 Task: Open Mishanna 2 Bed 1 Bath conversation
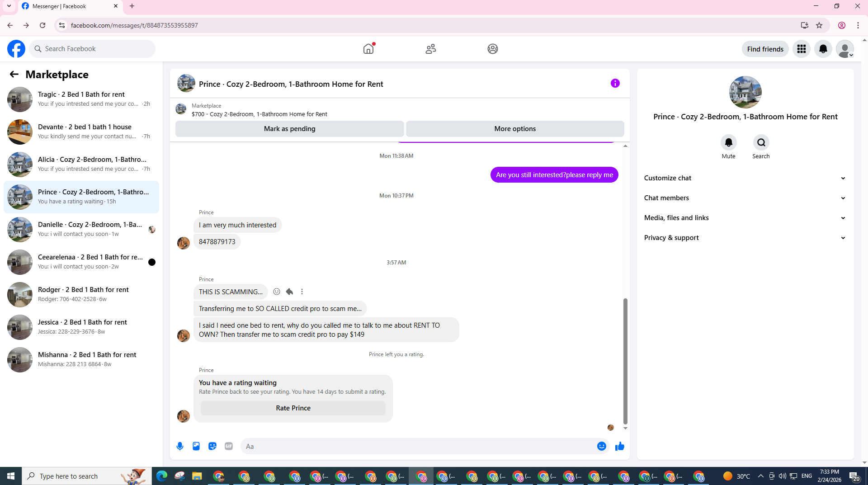click(x=81, y=360)
